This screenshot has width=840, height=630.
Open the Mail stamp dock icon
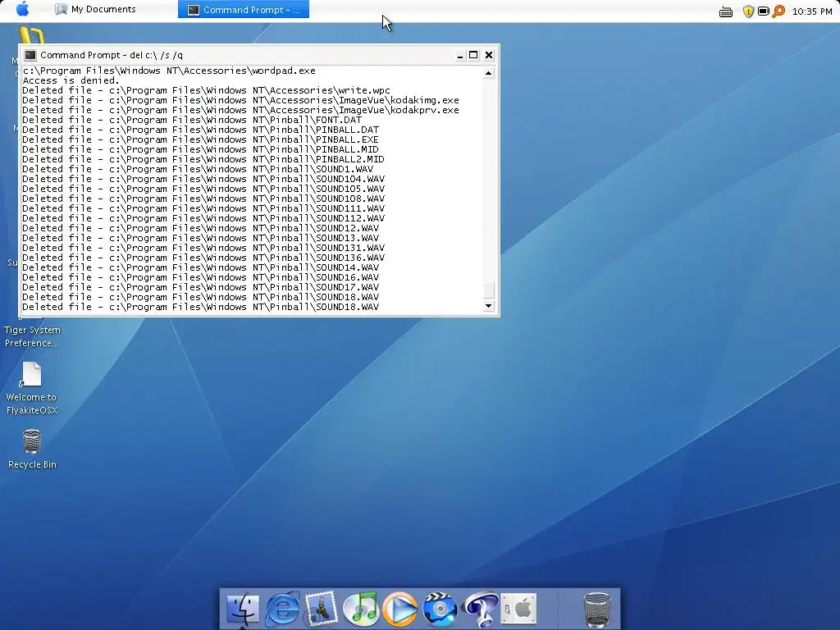point(322,609)
